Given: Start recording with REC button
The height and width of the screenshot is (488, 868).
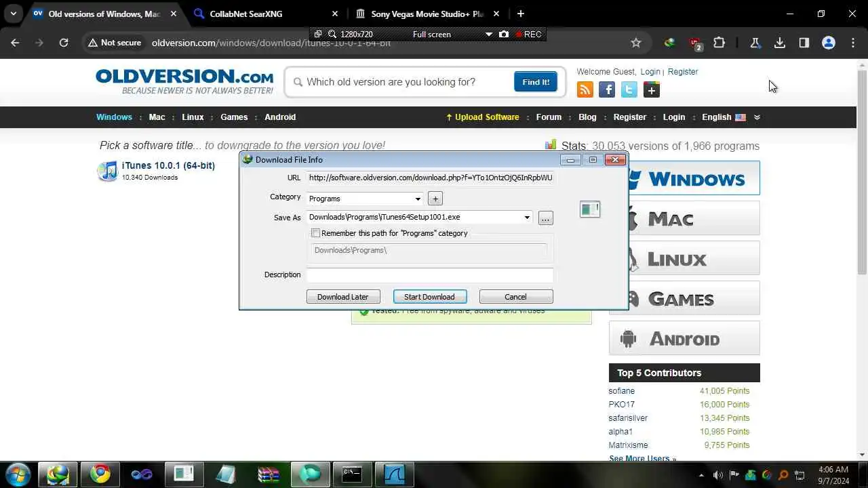Looking at the screenshot, I should [x=529, y=34].
